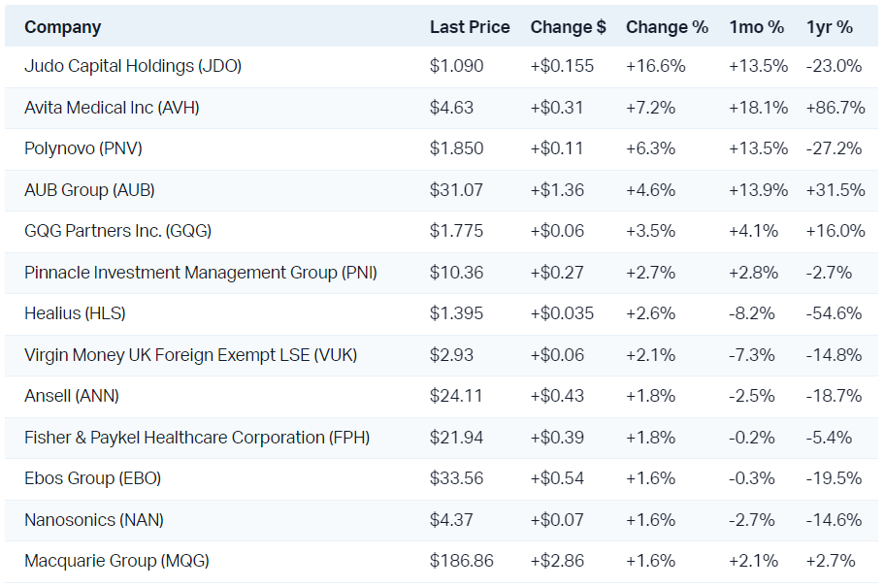Open Judo Capital Holdings (JDO) link
885x588 pixels.
tap(133, 66)
